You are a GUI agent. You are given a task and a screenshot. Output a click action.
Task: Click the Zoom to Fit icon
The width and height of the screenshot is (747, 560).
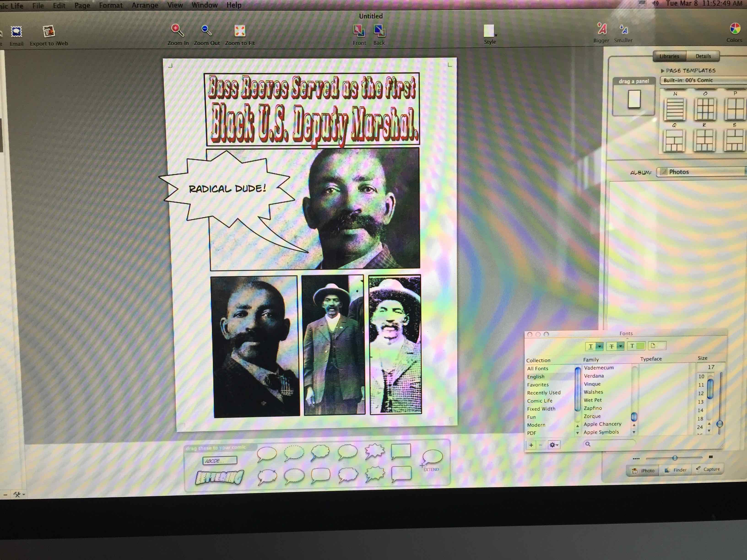coord(240,31)
